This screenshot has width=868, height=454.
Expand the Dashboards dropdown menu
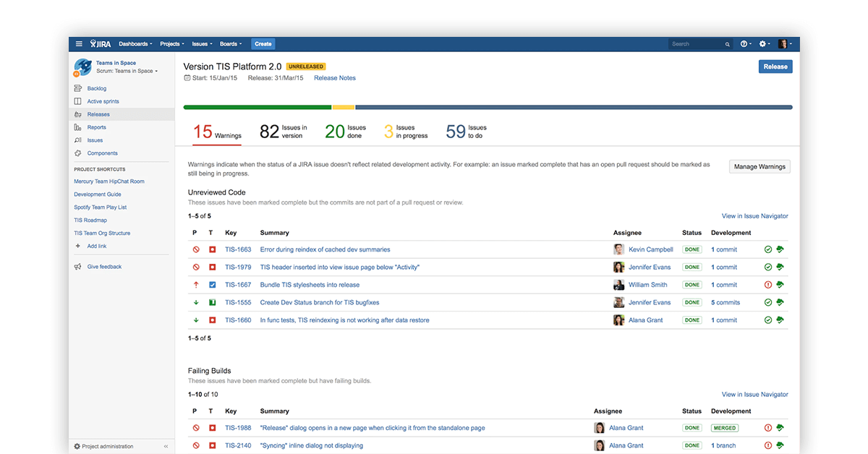[x=135, y=44]
